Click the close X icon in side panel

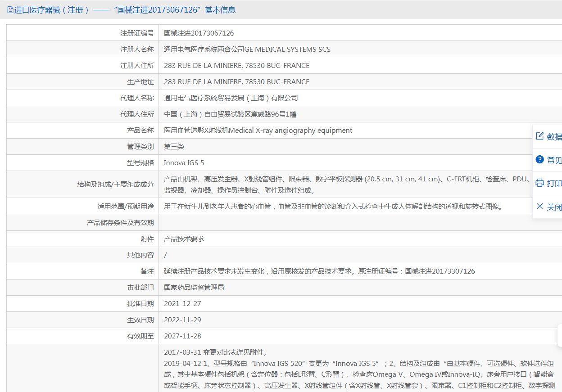tap(539, 207)
